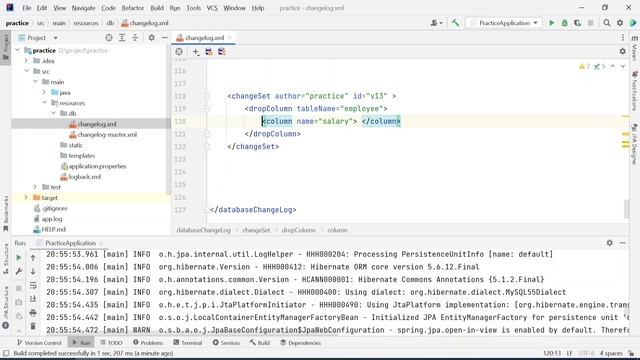The height and width of the screenshot is (360, 640).
Task: Fold the changeSet block at line 118
Action: pos(207,96)
